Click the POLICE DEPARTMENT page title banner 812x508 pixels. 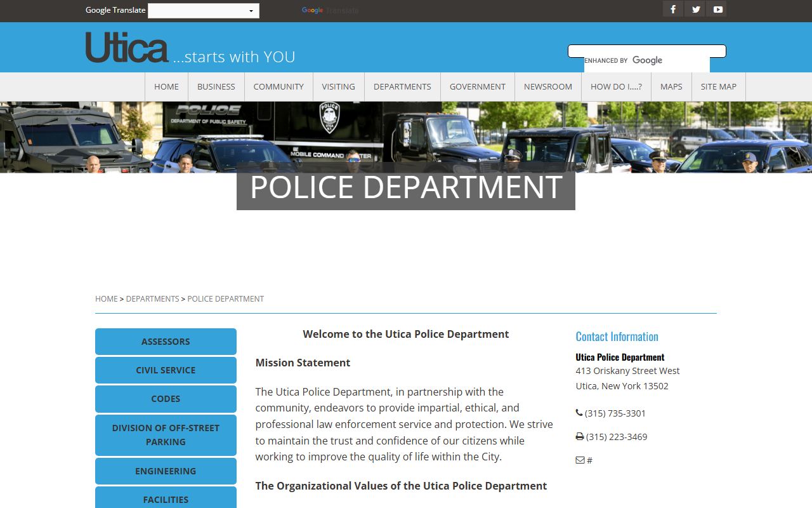[x=406, y=187]
